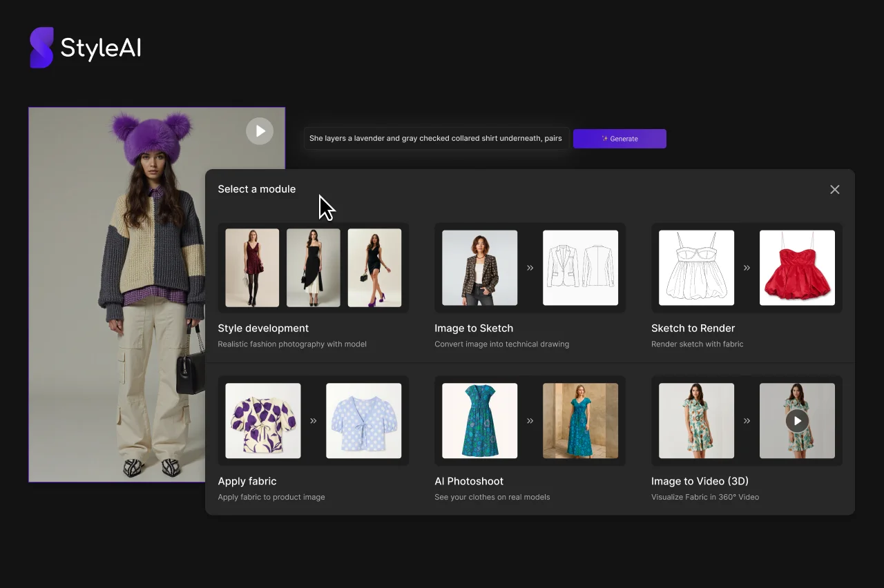This screenshot has height=588, width=884.
Task: Click the teal dress product image
Action: click(479, 421)
